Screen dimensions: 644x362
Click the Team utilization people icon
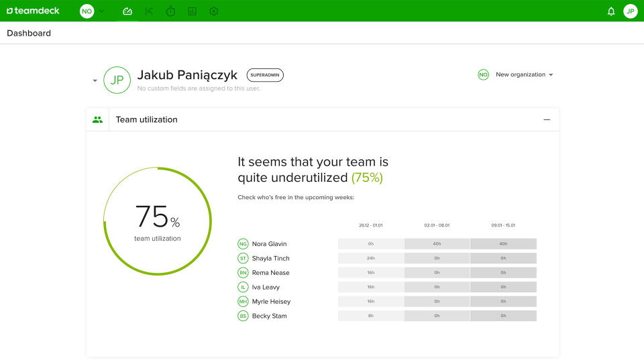(x=97, y=120)
